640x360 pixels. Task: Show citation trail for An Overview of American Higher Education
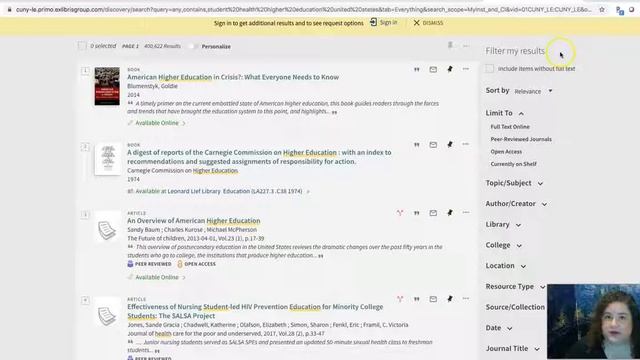[400, 213]
